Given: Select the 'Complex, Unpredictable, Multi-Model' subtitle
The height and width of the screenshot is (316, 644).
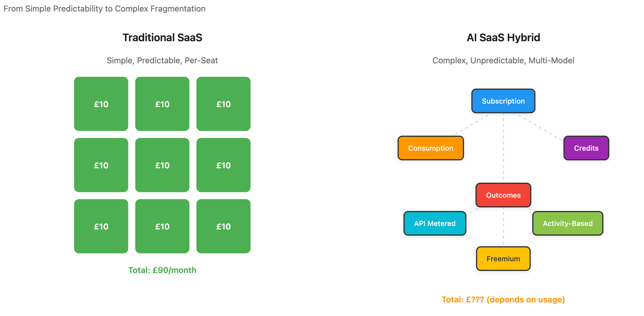Looking at the screenshot, I should [x=503, y=61].
